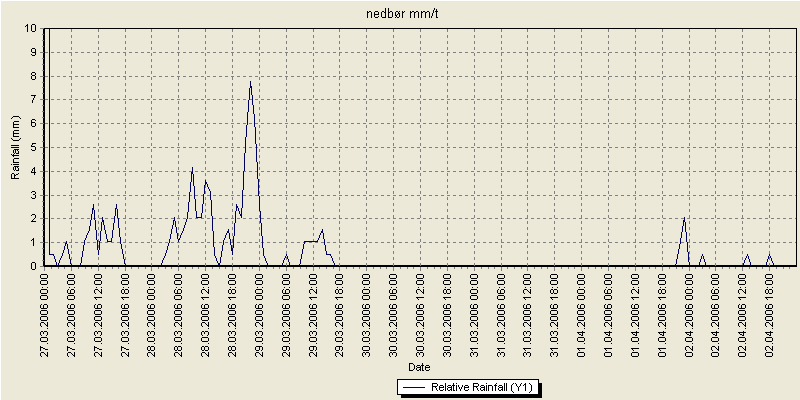Click the 'Relative Rainfall (Y1)' legend entry

[x=468, y=388]
